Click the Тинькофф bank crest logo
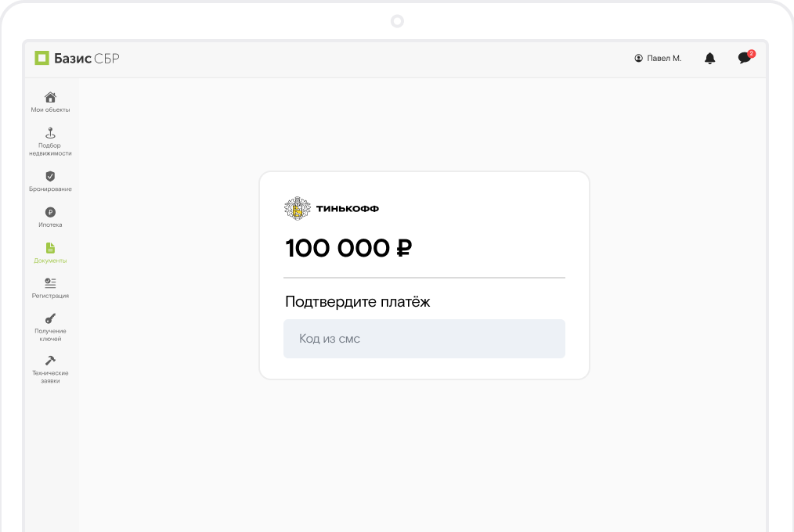Image resolution: width=794 pixels, height=532 pixels. [298, 208]
